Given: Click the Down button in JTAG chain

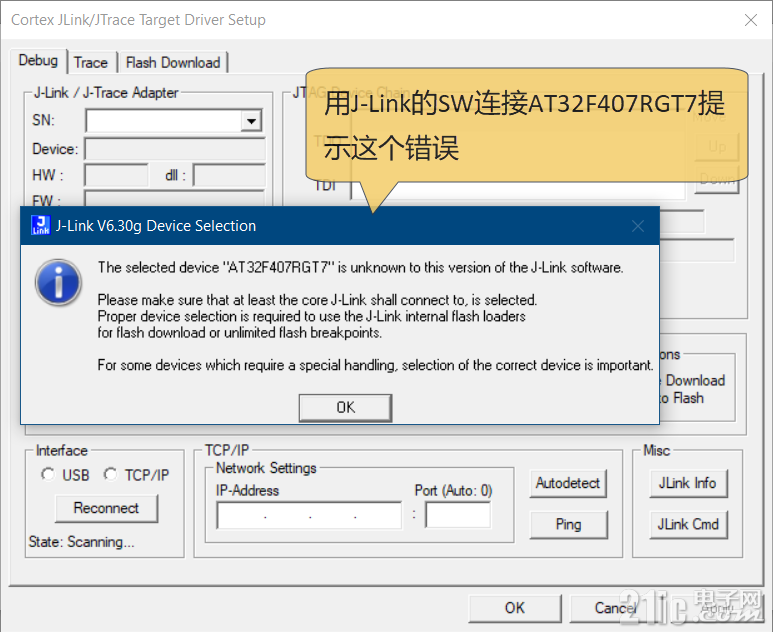Looking at the screenshot, I should [717, 178].
